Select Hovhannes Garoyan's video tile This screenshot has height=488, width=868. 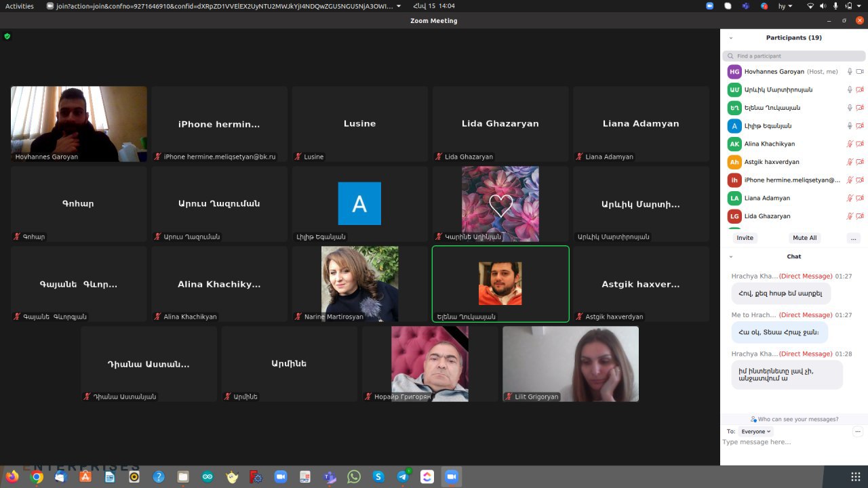tap(79, 123)
